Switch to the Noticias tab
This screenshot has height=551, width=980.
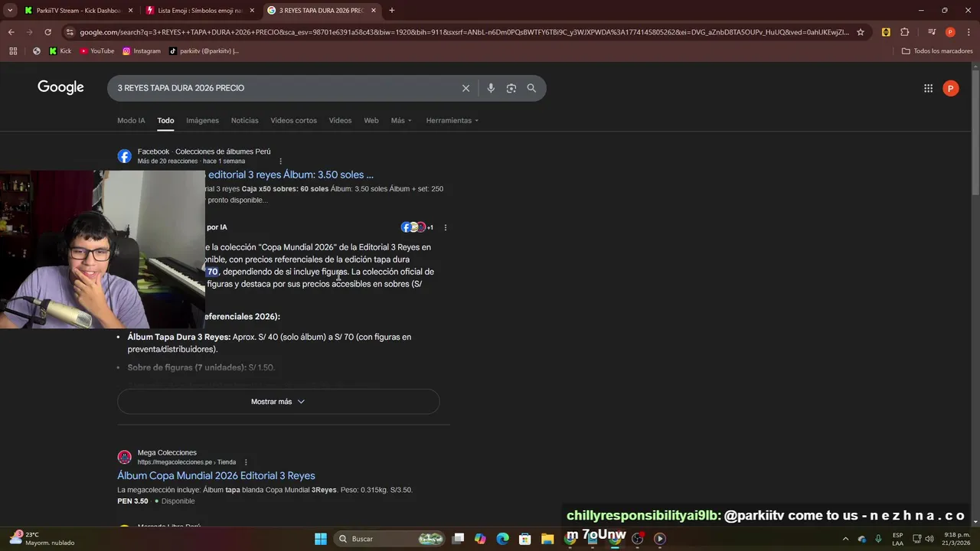[x=244, y=120]
